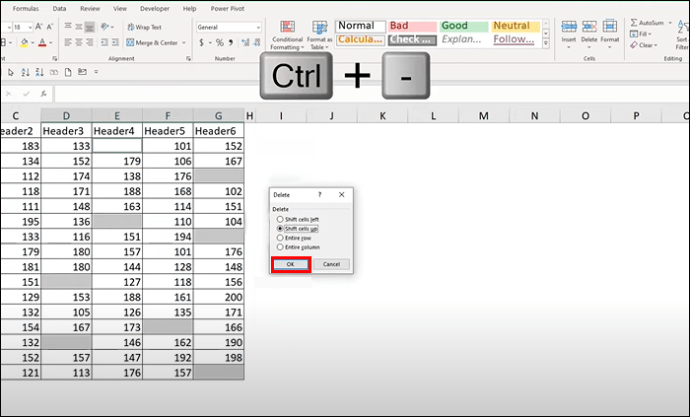
Task: Click the Font Color 'A' icon
Action: tap(42, 43)
